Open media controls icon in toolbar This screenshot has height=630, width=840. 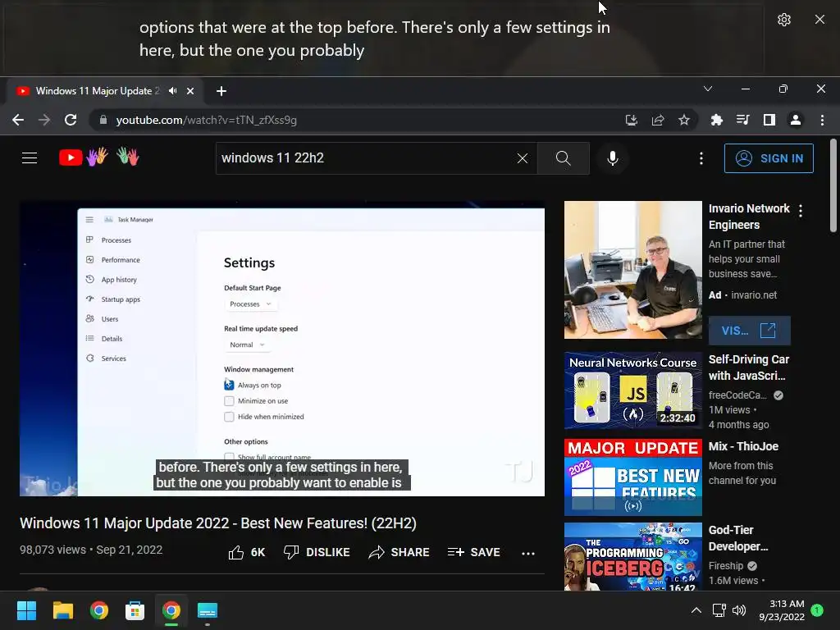coord(742,120)
